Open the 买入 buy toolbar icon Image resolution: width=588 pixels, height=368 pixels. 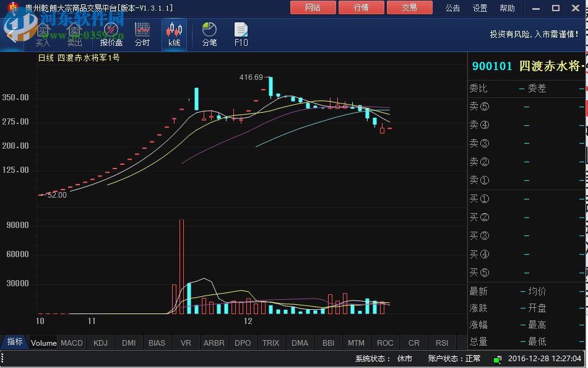(43, 34)
